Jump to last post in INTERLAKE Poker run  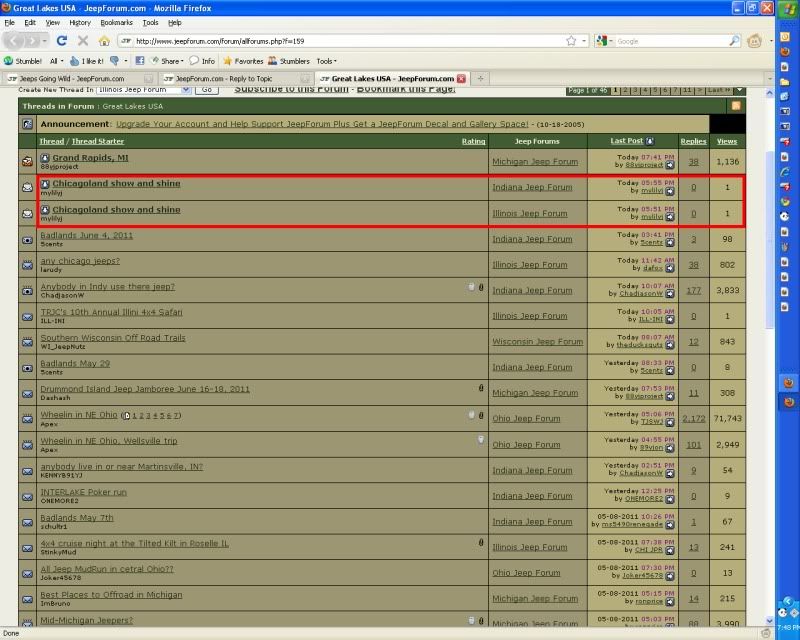(x=670, y=499)
